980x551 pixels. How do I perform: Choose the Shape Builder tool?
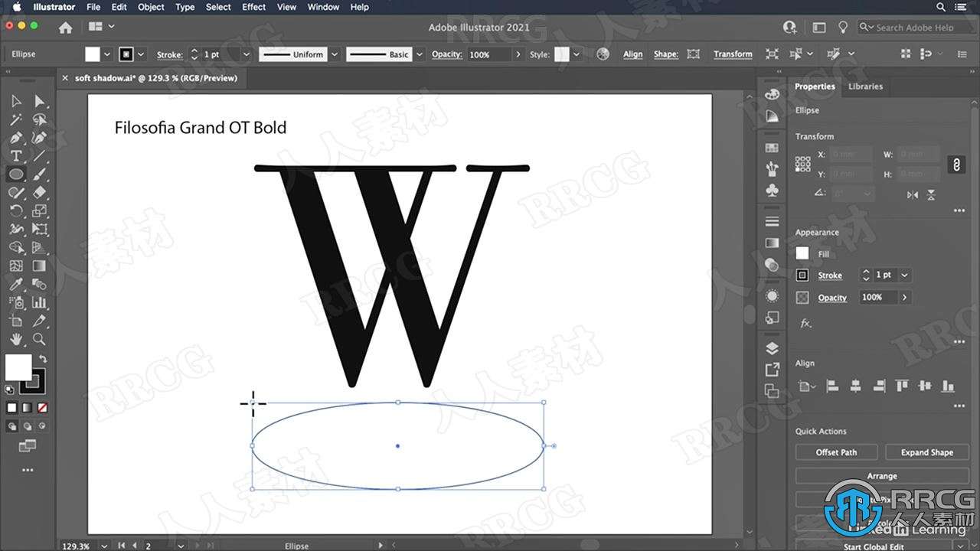pos(16,247)
